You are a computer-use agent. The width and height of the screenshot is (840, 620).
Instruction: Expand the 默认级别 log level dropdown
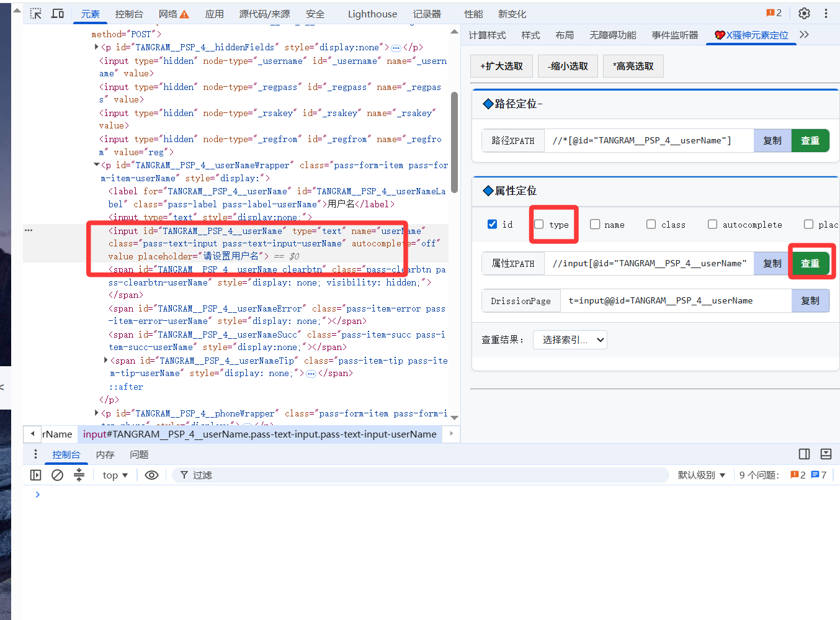[702, 475]
